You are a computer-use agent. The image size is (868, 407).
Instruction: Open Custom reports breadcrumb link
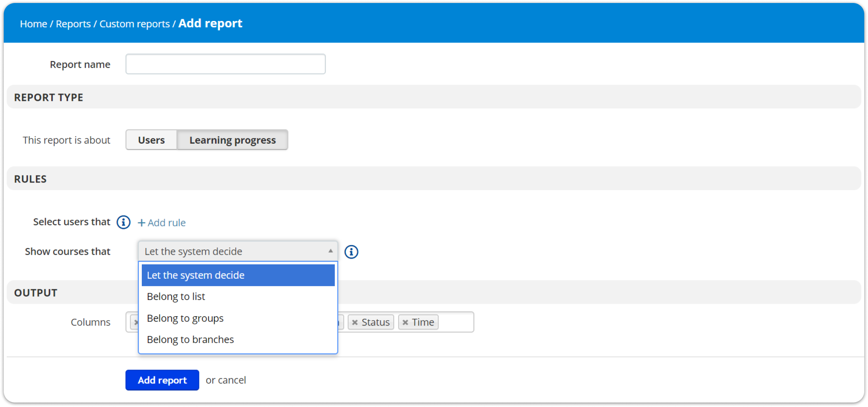click(134, 24)
